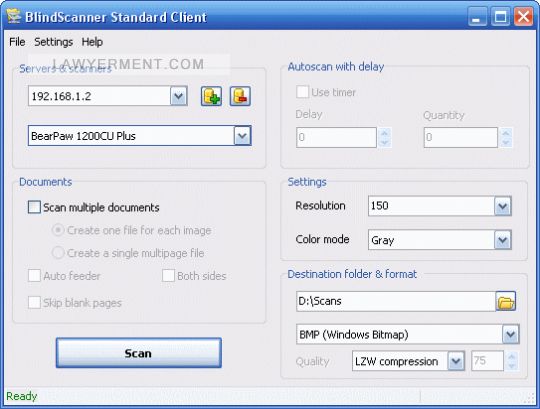Expand the BearPaw 1200CU Plus scanner dropdown

click(242, 136)
